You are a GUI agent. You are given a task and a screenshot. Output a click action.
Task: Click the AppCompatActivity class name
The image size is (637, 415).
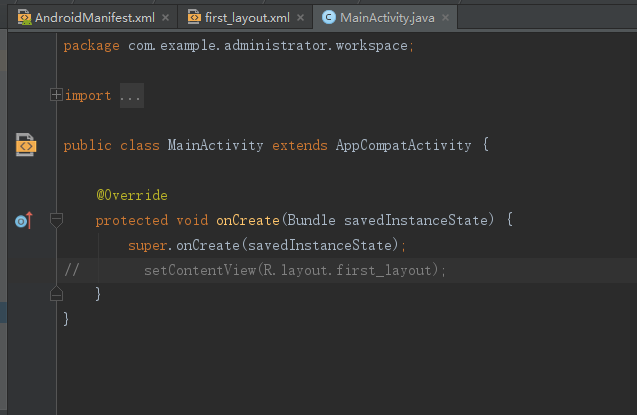pyautogui.click(x=403, y=145)
